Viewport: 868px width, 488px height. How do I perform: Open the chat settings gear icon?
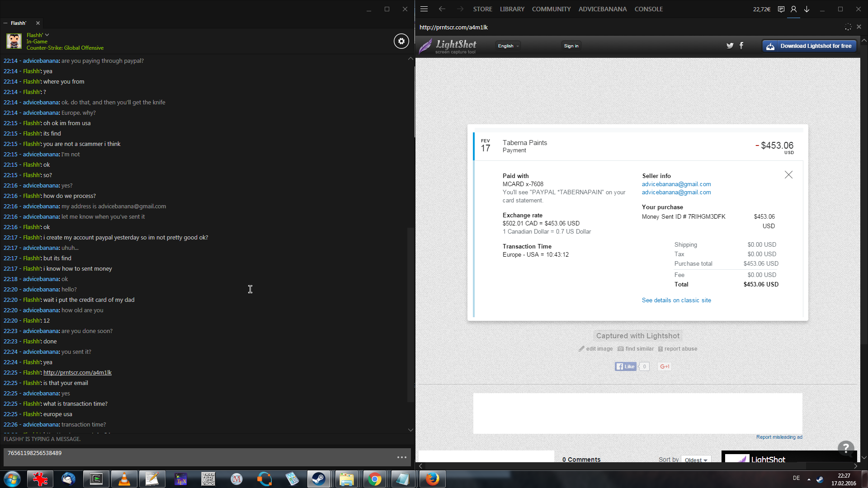[x=401, y=41]
